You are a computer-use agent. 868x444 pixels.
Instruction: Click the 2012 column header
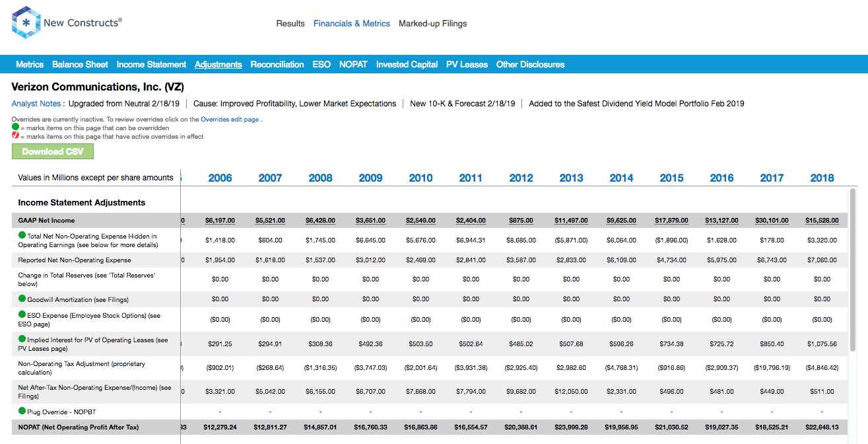point(521,178)
